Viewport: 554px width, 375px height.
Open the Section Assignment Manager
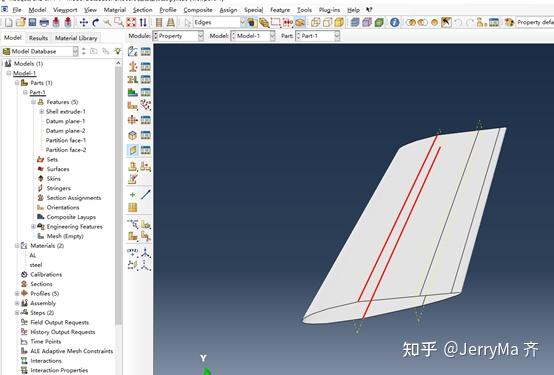point(146,79)
